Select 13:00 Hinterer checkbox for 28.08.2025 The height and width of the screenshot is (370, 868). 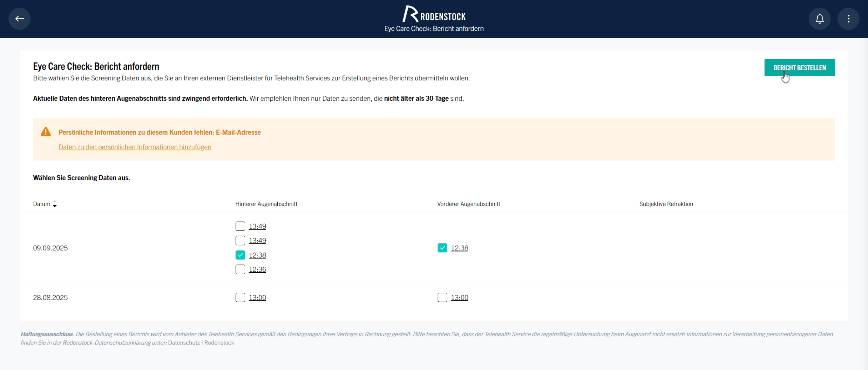click(x=240, y=298)
